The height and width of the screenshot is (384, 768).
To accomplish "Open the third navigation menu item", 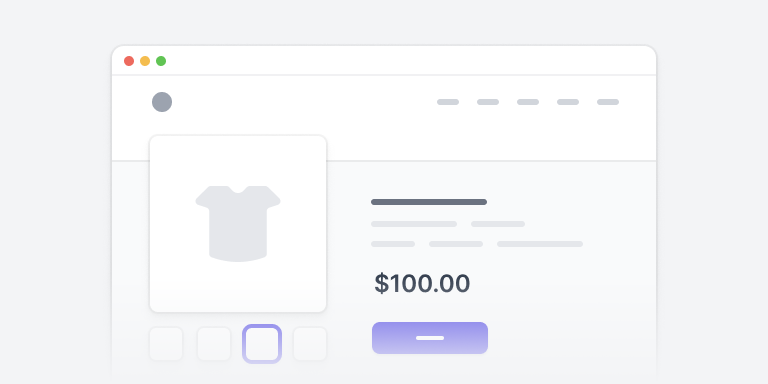I will [528, 102].
